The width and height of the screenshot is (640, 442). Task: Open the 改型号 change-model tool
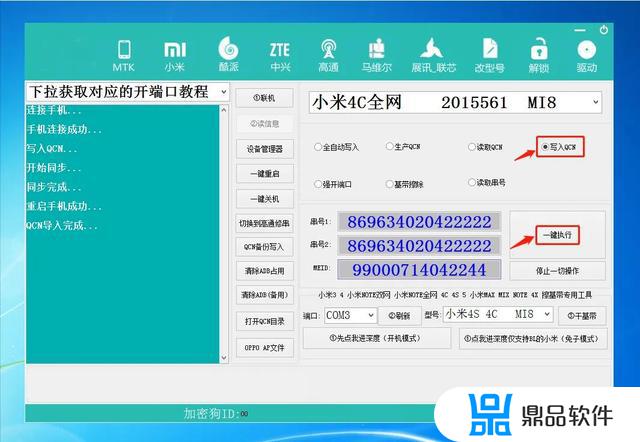click(x=489, y=56)
